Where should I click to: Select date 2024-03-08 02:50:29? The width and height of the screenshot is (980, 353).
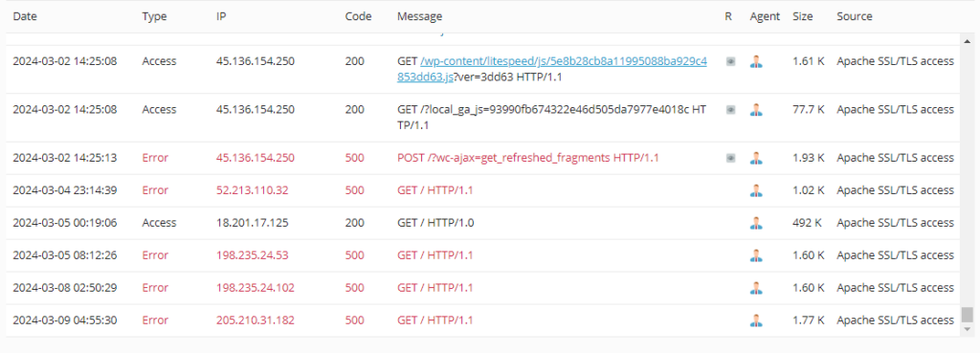coord(64,288)
